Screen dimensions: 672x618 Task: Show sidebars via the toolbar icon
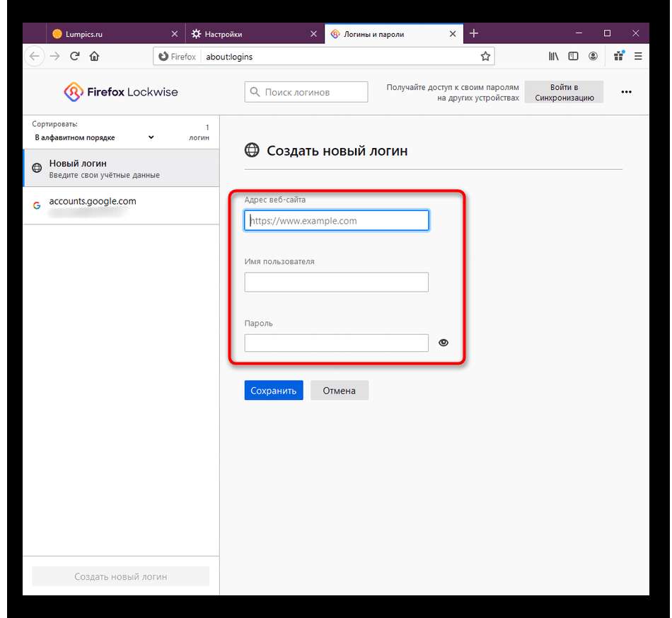click(x=573, y=56)
